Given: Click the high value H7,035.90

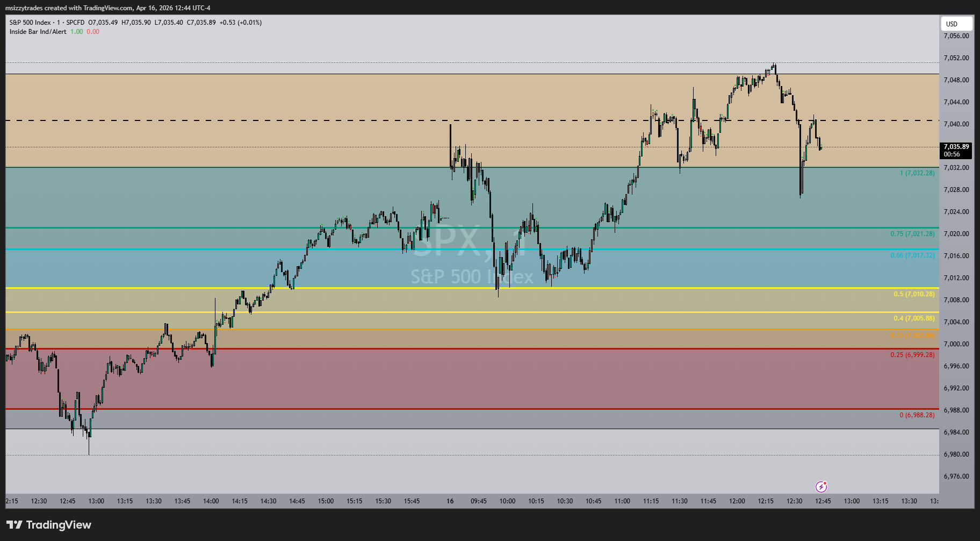Looking at the screenshot, I should pos(136,23).
